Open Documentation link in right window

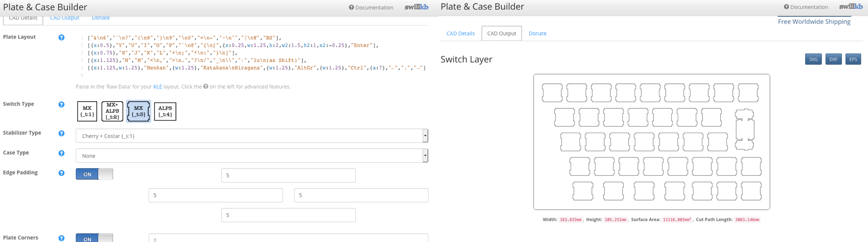pyautogui.click(x=806, y=7)
